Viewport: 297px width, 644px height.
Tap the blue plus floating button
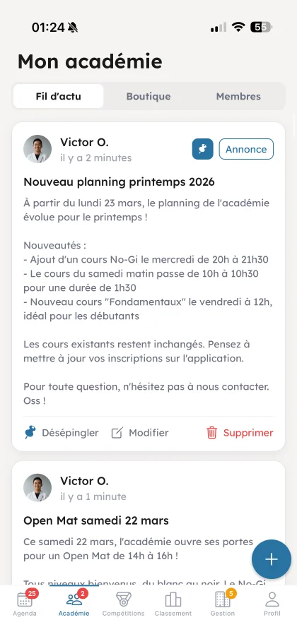point(272,559)
